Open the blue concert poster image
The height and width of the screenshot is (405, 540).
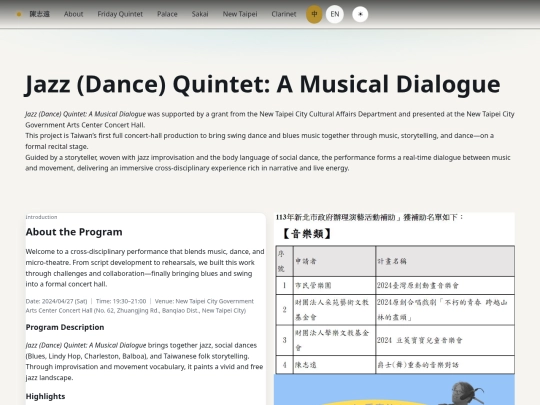click(394, 390)
